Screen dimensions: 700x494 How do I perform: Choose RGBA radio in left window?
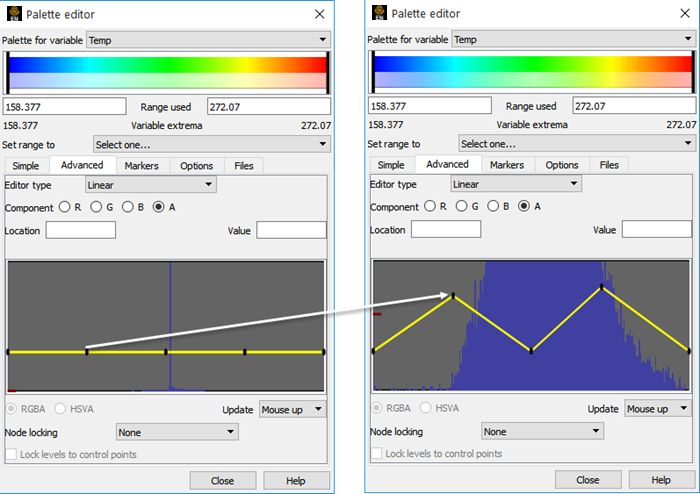[11, 409]
